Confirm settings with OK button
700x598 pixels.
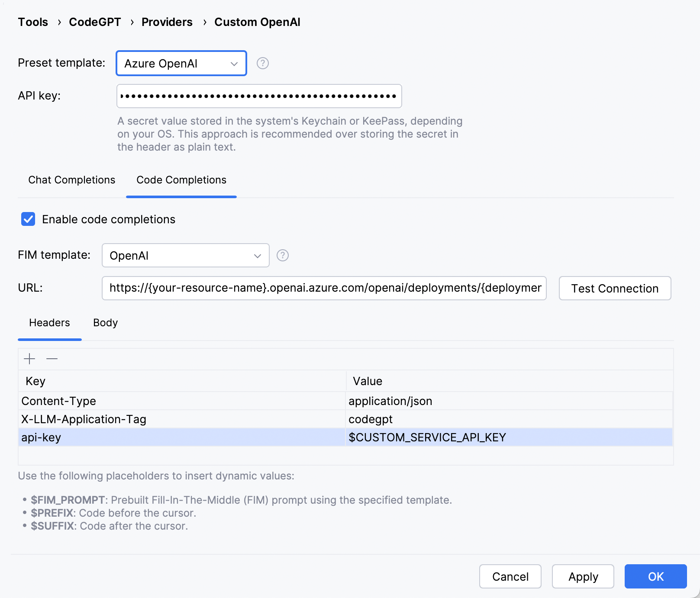tap(655, 576)
